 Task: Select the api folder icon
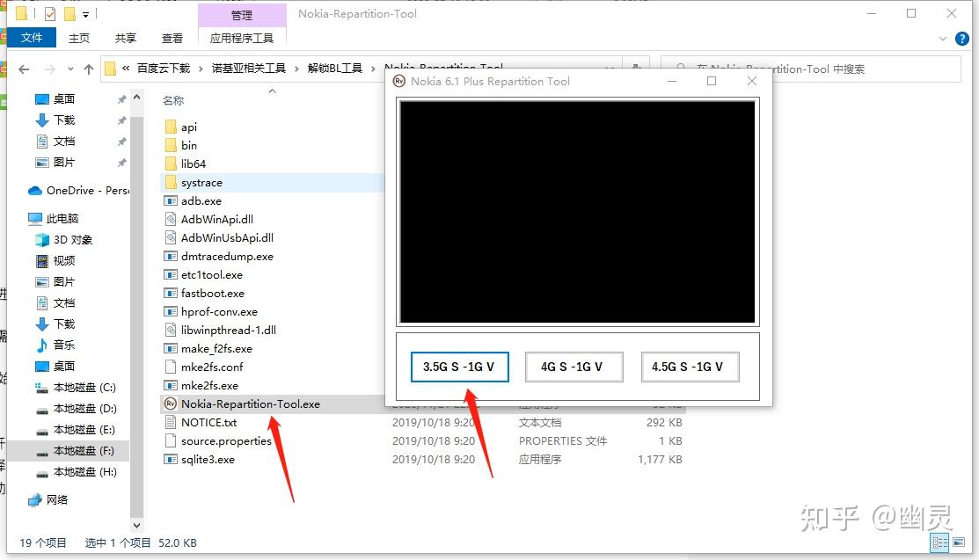(x=171, y=127)
